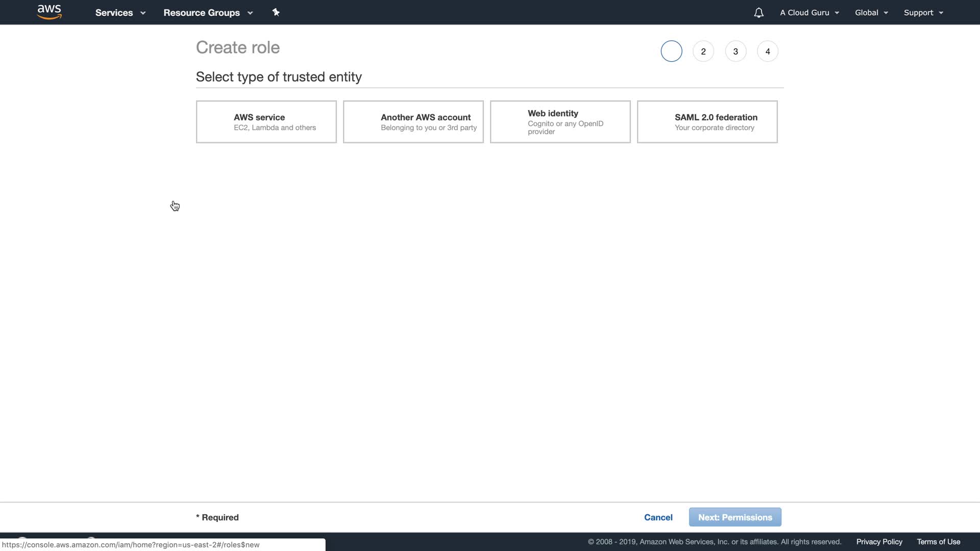Open A Cloud Guru account menu
This screenshot has height=551, width=980.
pyautogui.click(x=809, y=13)
